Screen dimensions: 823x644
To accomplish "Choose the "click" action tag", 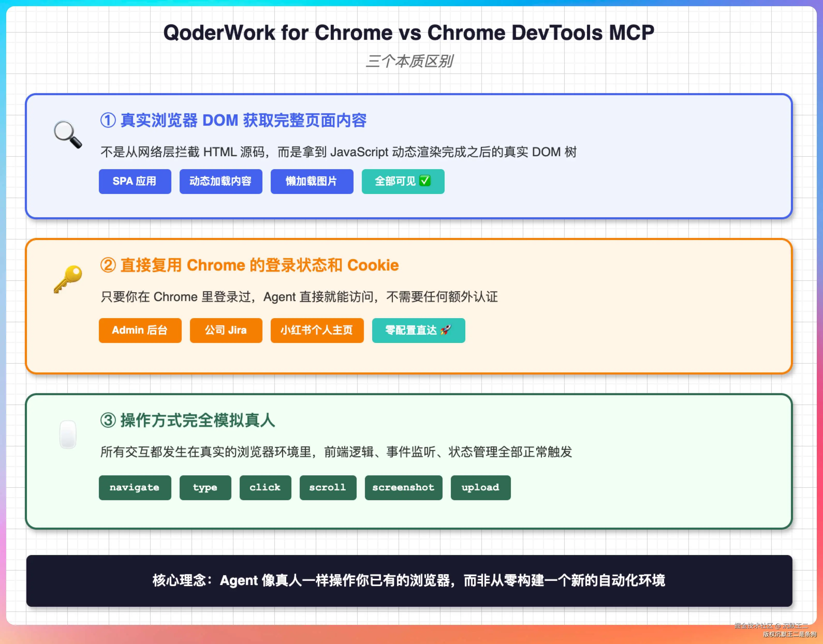I will (x=265, y=488).
